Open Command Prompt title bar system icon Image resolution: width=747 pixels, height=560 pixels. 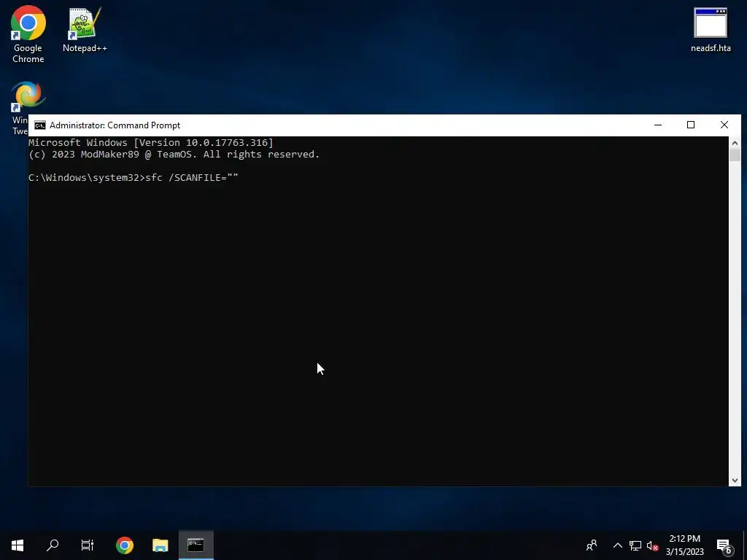point(40,125)
